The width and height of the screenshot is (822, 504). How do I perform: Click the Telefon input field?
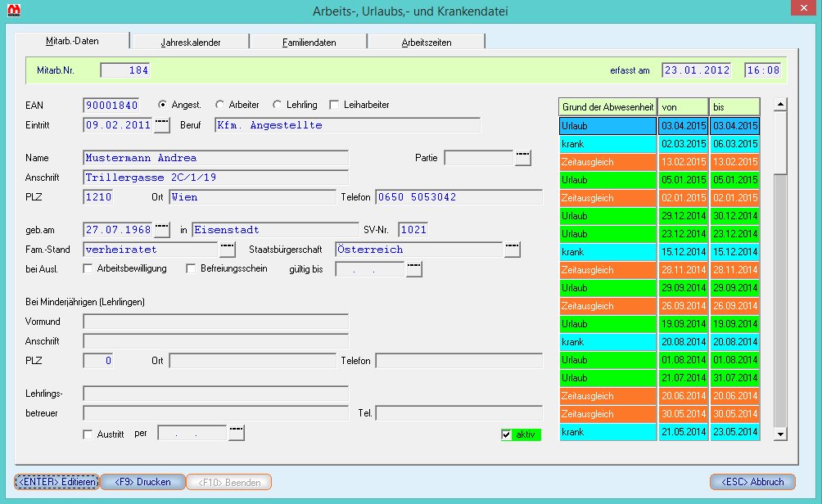(x=458, y=197)
